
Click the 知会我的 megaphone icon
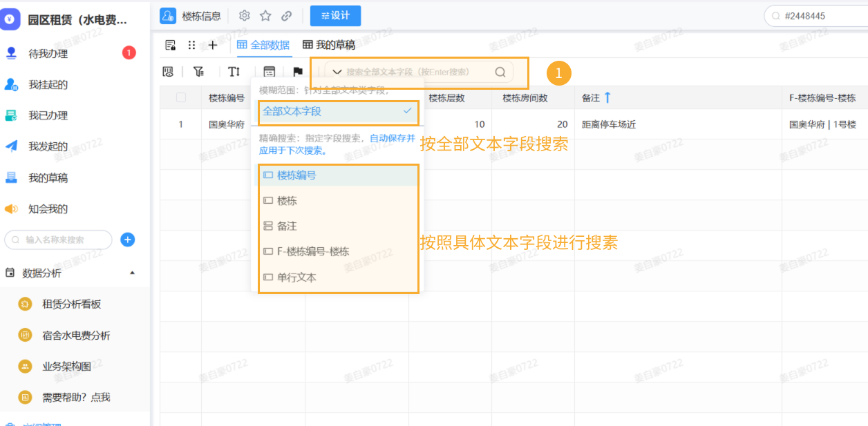coord(11,209)
